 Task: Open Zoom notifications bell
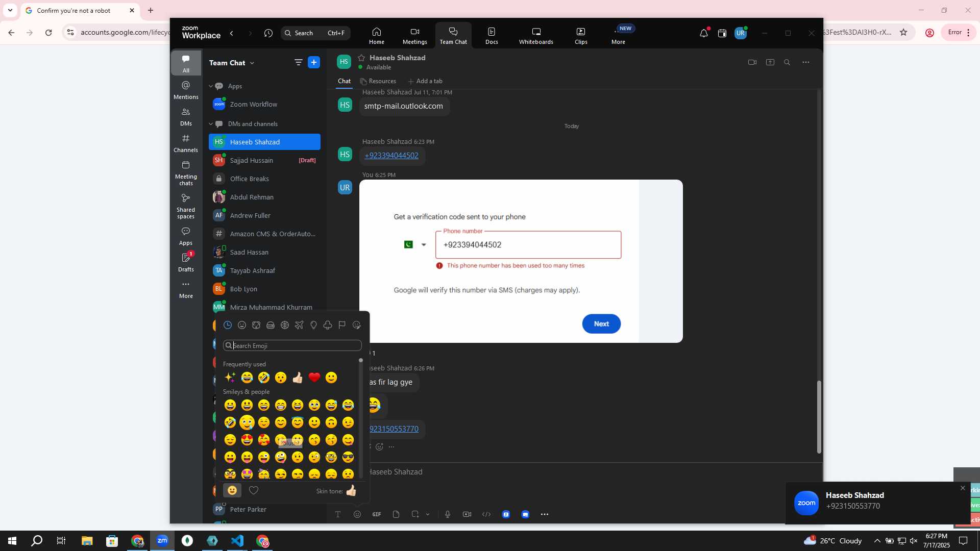pos(704,33)
